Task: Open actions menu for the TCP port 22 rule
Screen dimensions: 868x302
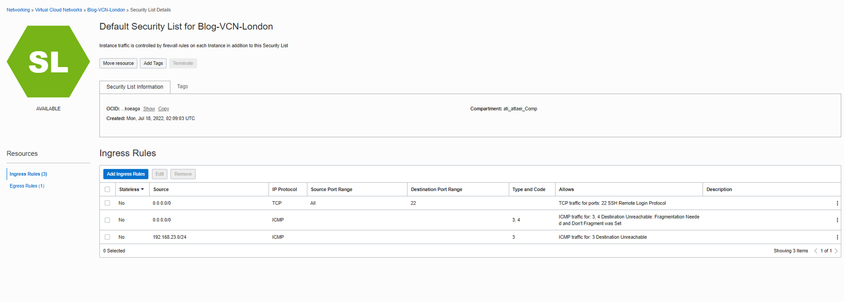Action: click(837, 204)
